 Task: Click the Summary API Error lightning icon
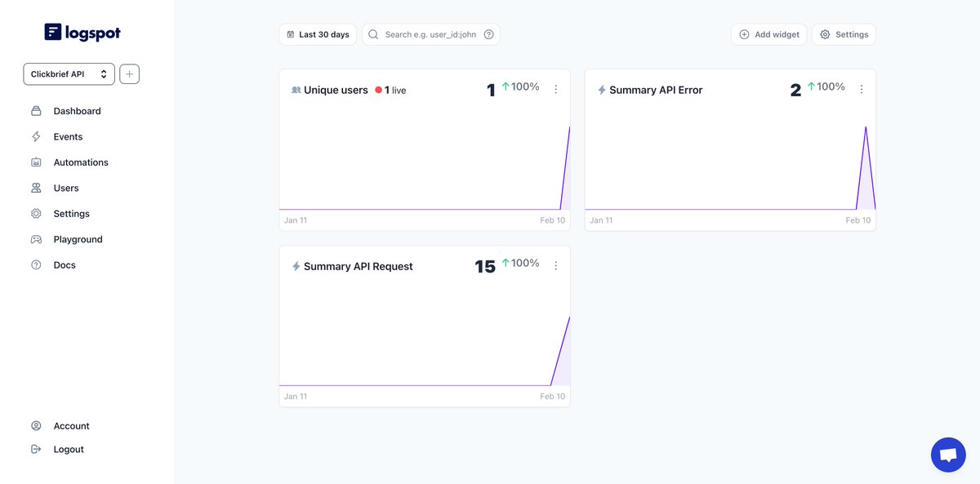pyautogui.click(x=602, y=90)
